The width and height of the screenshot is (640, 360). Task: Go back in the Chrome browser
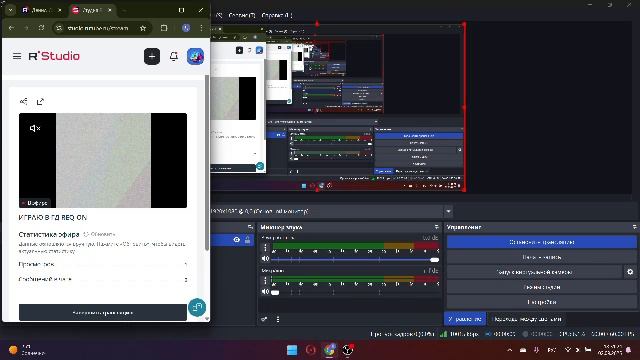point(11,28)
